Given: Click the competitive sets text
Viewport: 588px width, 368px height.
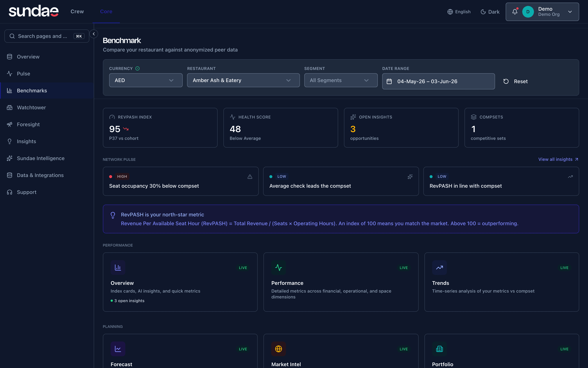Looking at the screenshot, I should 488,138.
